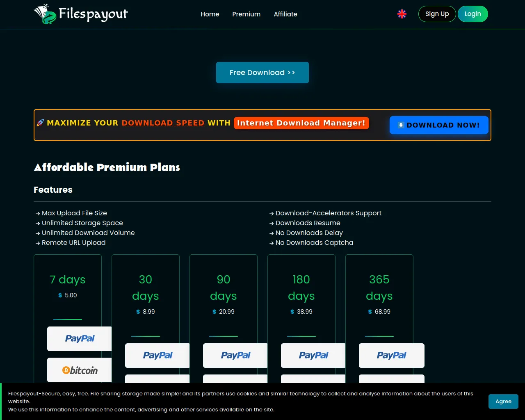
Task: Select PayPal for 180 days plan
Action: 313,356
